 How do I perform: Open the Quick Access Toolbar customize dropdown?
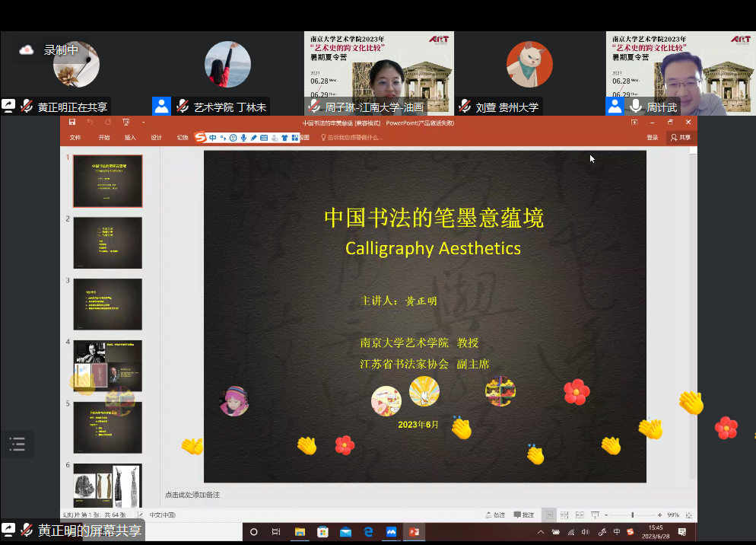(143, 123)
